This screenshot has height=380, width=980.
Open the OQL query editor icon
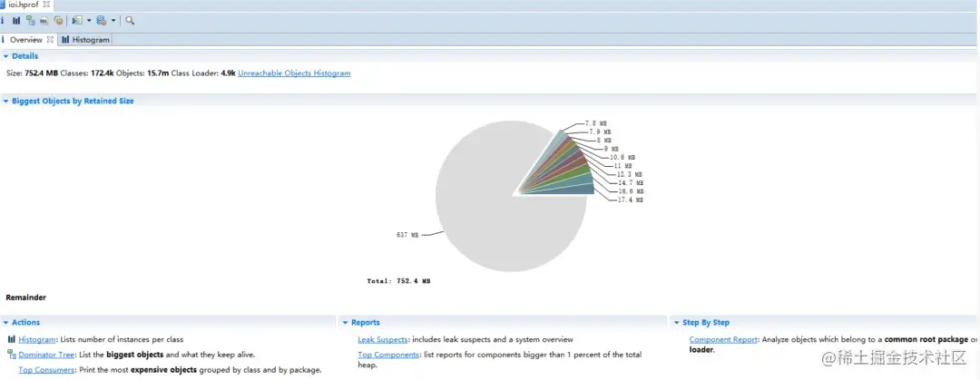[x=44, y=21]
